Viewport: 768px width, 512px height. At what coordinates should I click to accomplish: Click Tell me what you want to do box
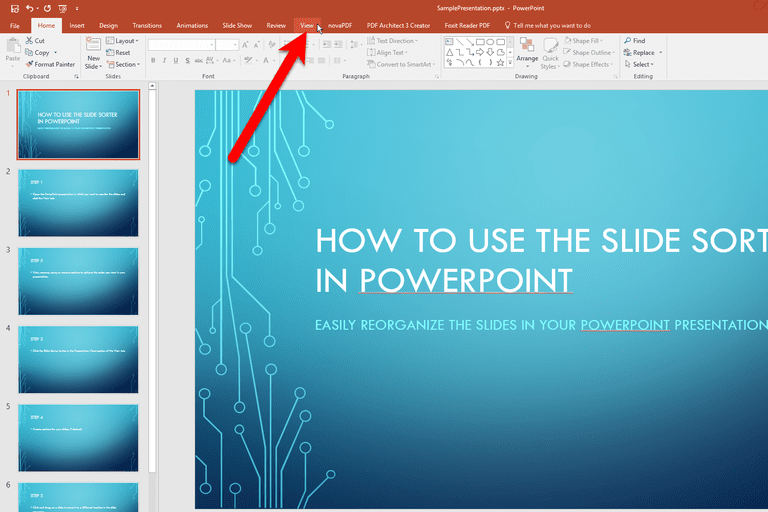[x=547, y=25]
